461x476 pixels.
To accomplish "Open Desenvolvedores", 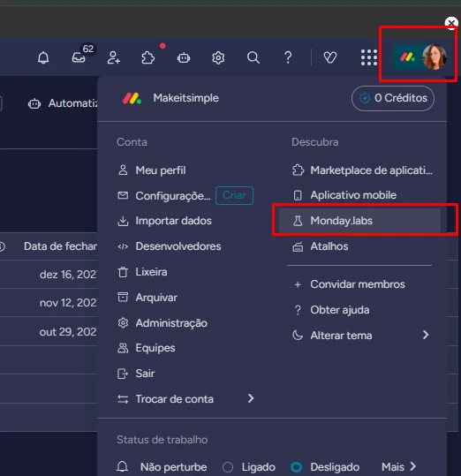I will click(x=169, y=246).
